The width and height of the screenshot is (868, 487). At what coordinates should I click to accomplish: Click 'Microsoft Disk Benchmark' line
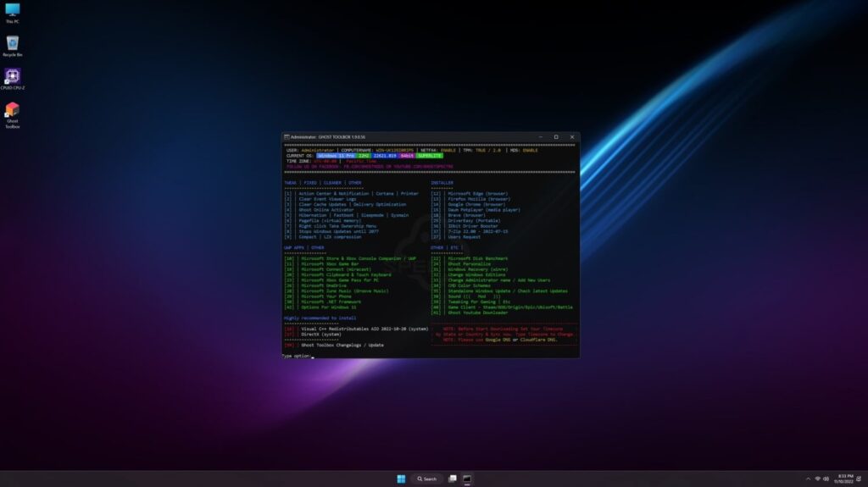(470, 258)
